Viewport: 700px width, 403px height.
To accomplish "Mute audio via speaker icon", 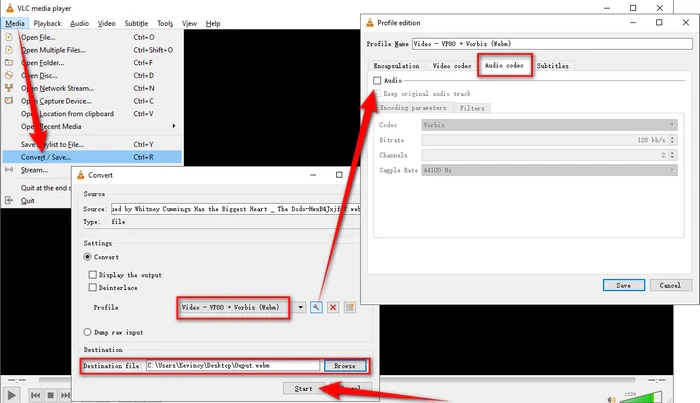I will [x=612, y=399].
